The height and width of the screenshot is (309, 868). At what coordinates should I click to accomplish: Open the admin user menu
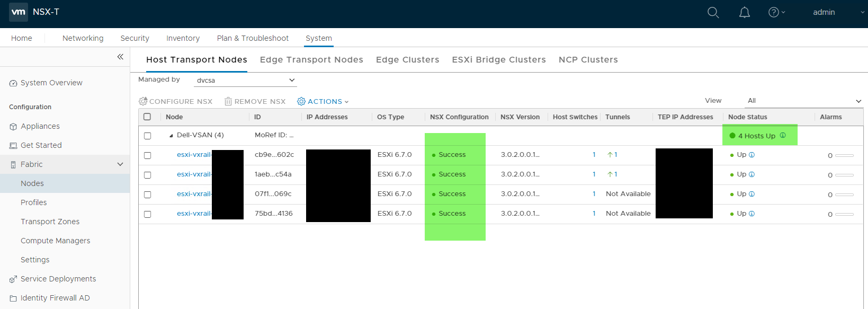click(839, 12)
